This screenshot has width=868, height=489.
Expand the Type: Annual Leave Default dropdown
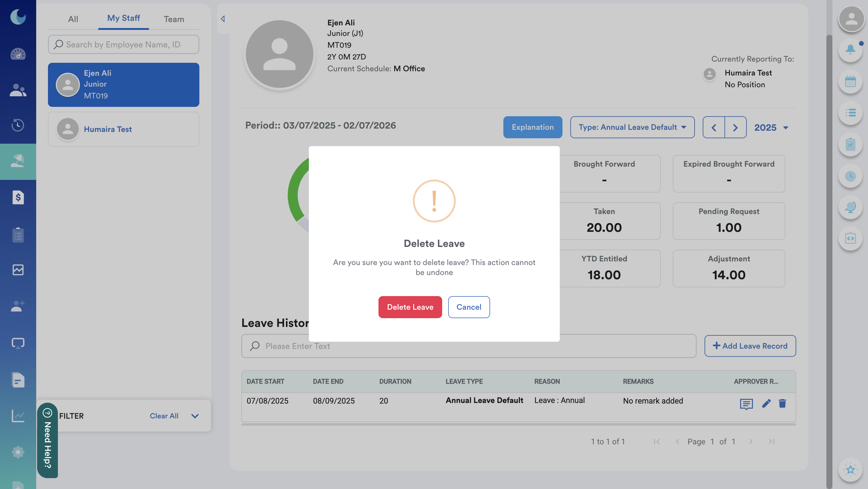(632, 127)
